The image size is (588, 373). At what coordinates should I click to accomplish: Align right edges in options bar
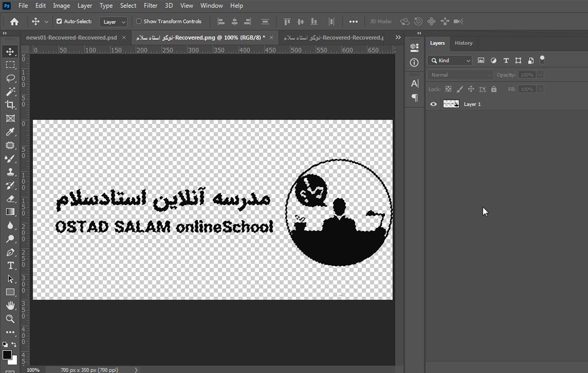coord(247,22)
